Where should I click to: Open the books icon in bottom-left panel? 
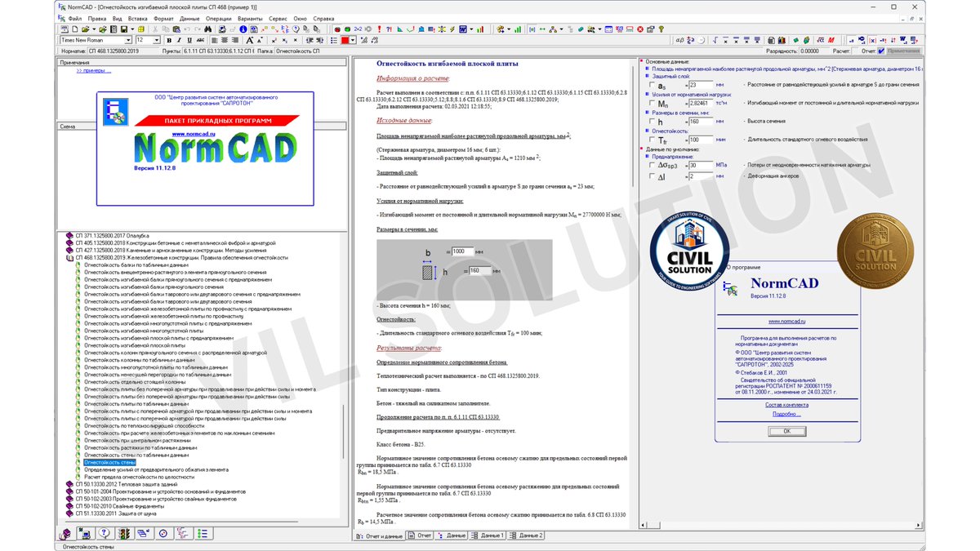point(65,533)
